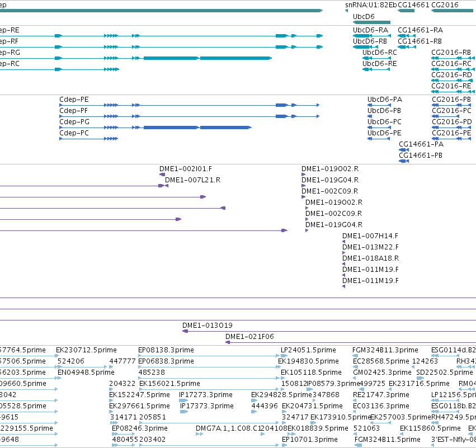Select the EK156021.5prime EST label
This screenshot has height=448, width=476.
tap(169, 384)
